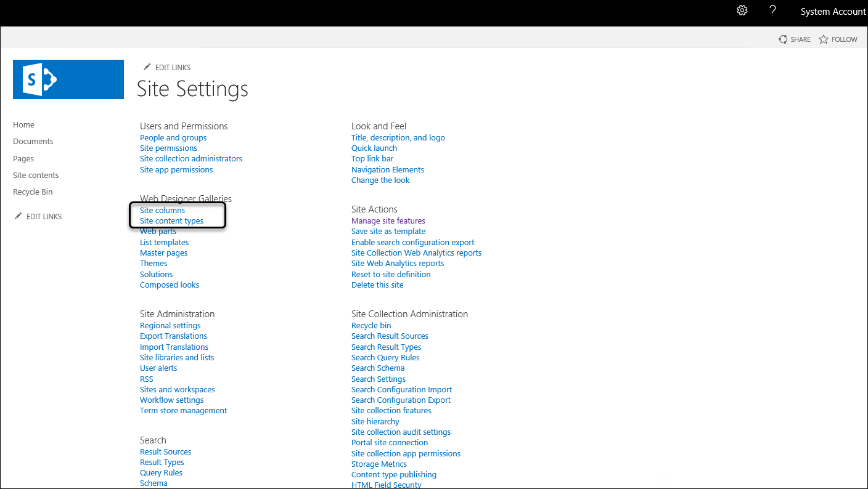This screenshot has height=489, width=868.
Task: Open Site content types gallery
Action: coord(171,221)
